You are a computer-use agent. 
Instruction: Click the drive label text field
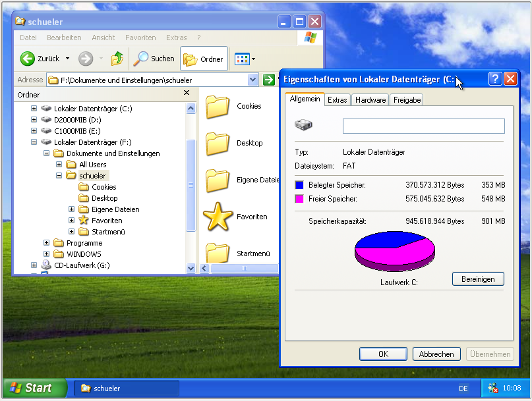pos(423,126)
